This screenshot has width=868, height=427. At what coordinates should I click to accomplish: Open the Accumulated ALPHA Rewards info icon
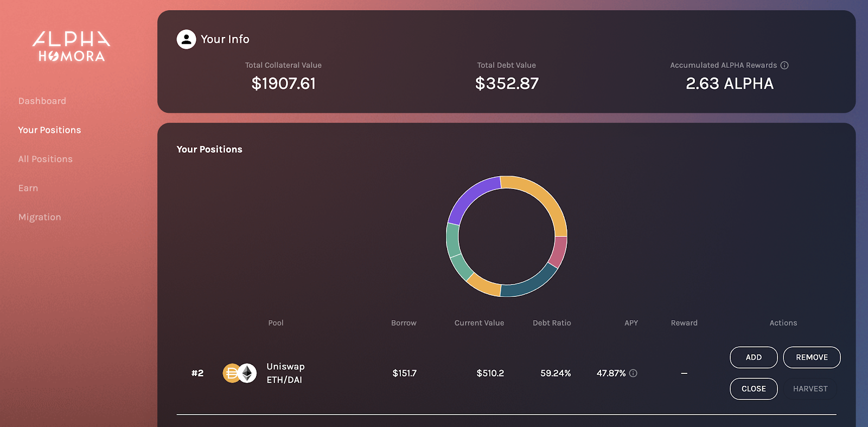(x=784, y=65)
